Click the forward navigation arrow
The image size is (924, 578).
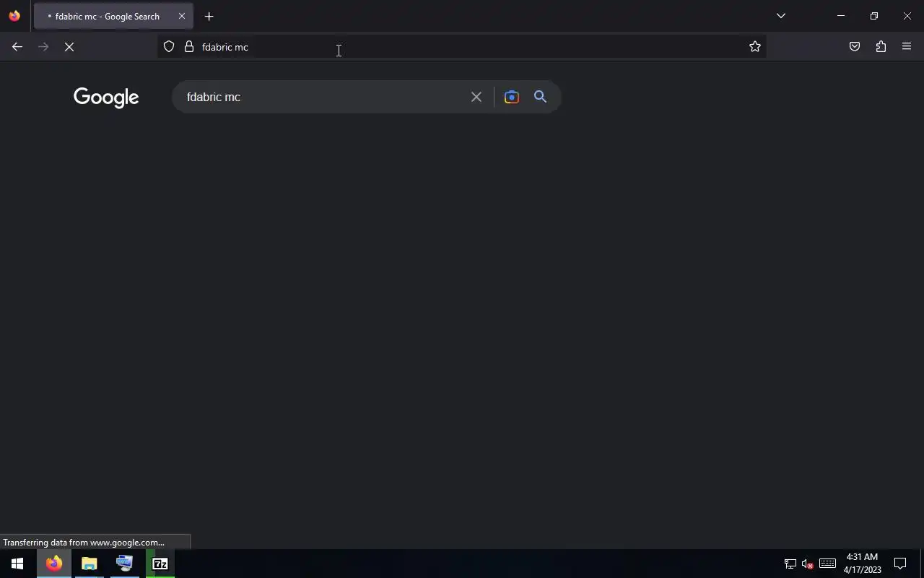tap(43, 47)
